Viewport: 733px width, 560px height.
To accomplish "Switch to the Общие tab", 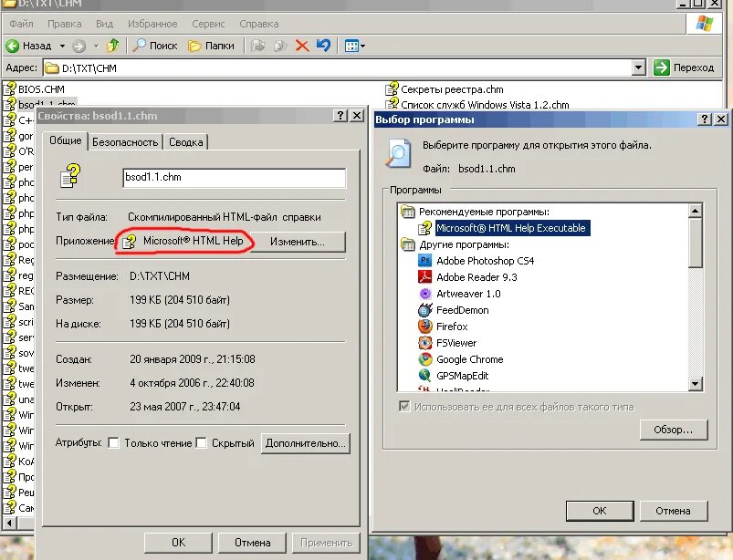I will 66,140.
